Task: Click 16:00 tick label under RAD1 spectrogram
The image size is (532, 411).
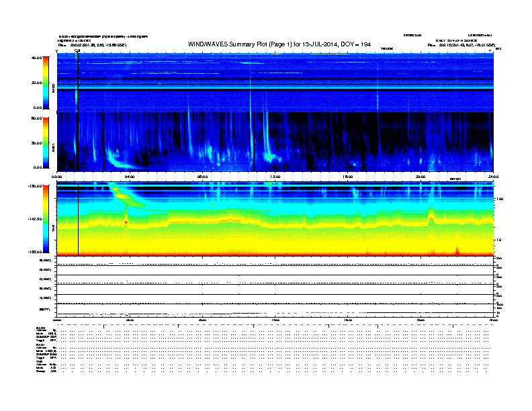Action: (x=348, y=177)
